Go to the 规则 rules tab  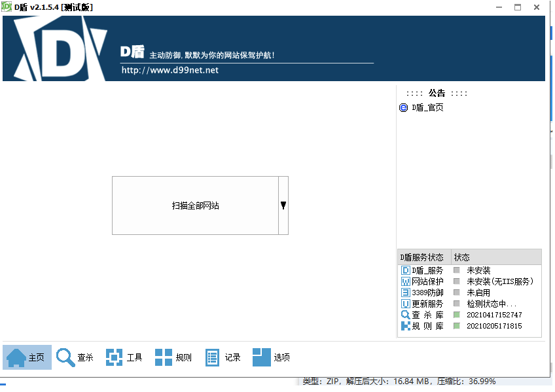click(x=173, y=358)
